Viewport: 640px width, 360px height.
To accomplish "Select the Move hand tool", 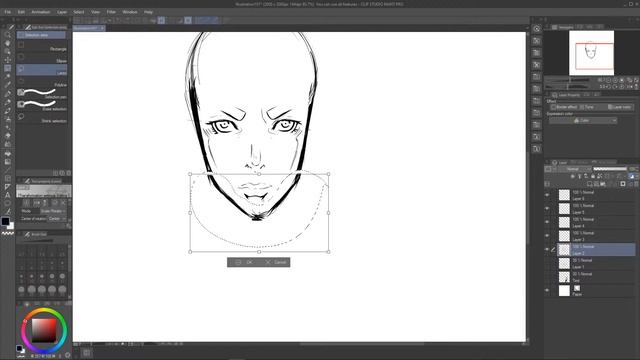I will [8, 43].
